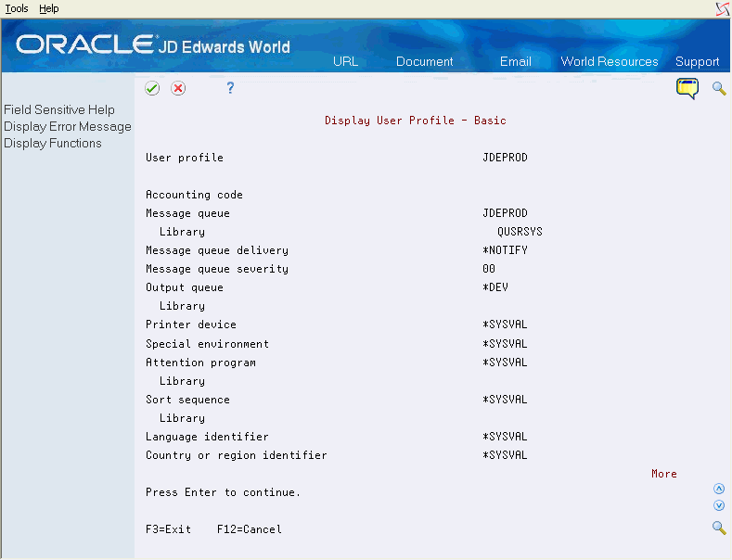Click the F12=Cancel function key text
The height and width of the screenshot is (560, 732).
(250, 529)
